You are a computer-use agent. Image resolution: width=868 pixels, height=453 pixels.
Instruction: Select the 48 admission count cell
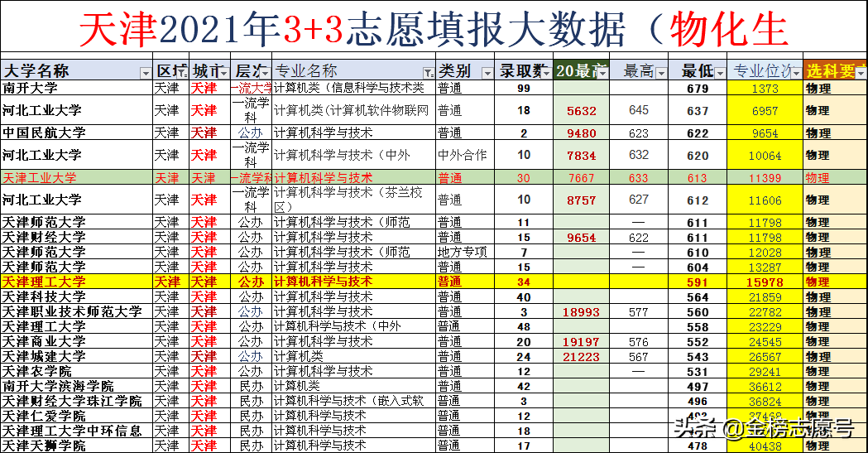524,327
